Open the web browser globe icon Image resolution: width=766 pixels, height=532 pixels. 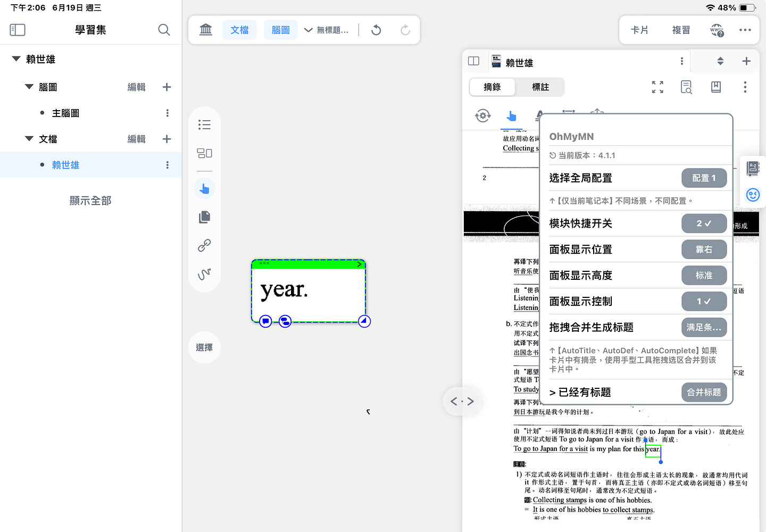(x=717, y=30)
